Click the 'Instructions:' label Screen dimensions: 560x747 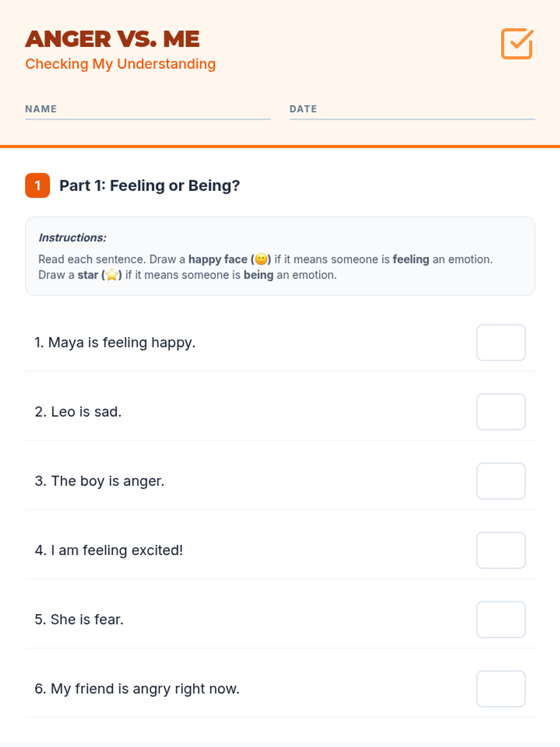[72, 238]
